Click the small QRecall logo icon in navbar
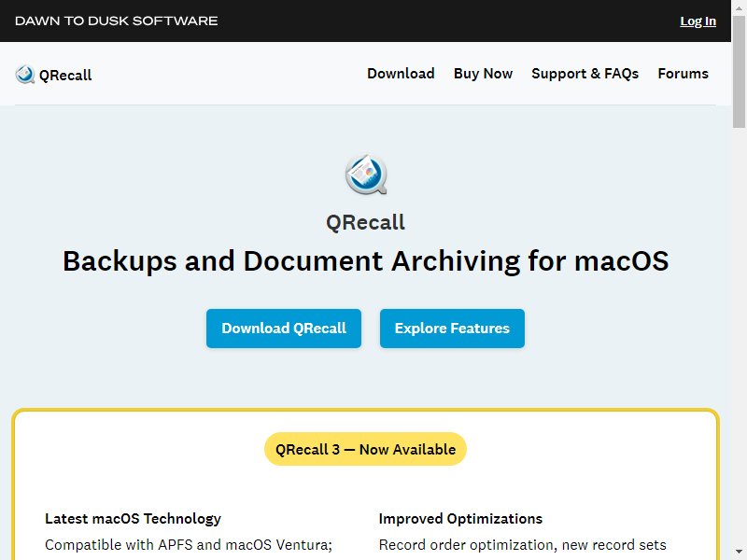 click(x=25, y=75)
